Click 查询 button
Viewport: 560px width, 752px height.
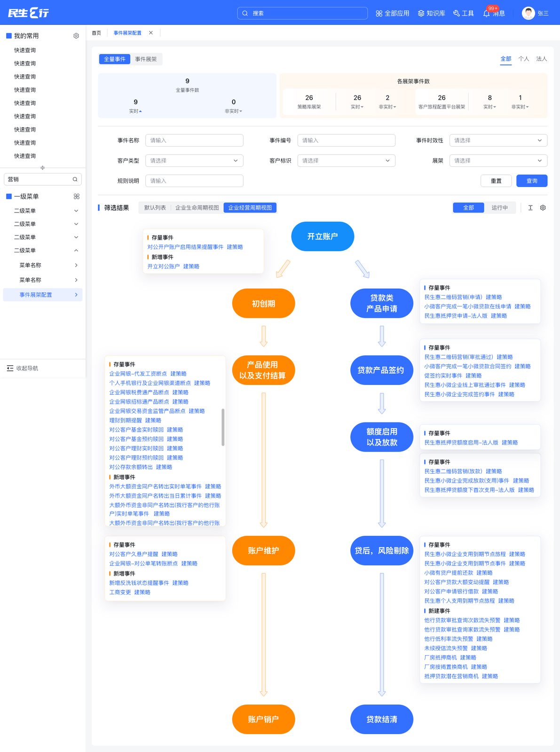(532, 181)
